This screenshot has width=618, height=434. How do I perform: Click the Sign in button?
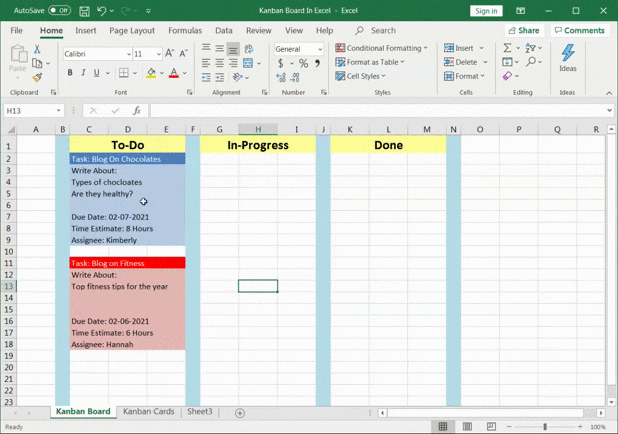click(486, 11)
